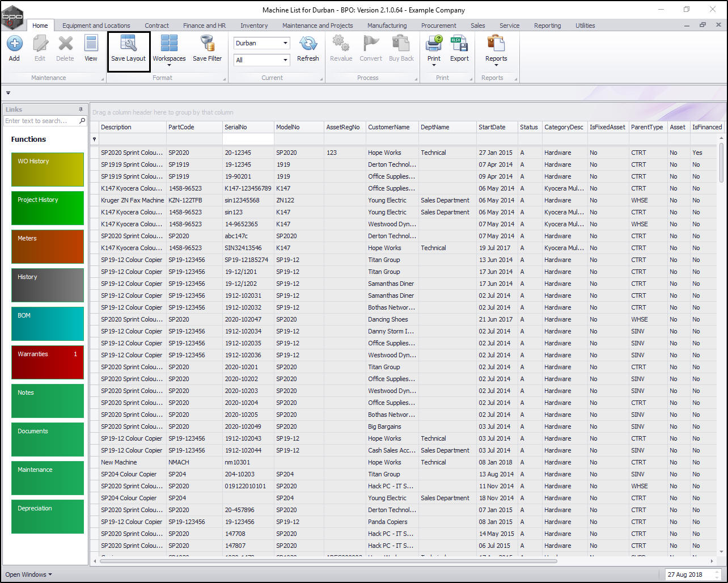Click the Big Bargains customer cell
Viewport: 728px width, 583px height.
(x=392, y=426)
